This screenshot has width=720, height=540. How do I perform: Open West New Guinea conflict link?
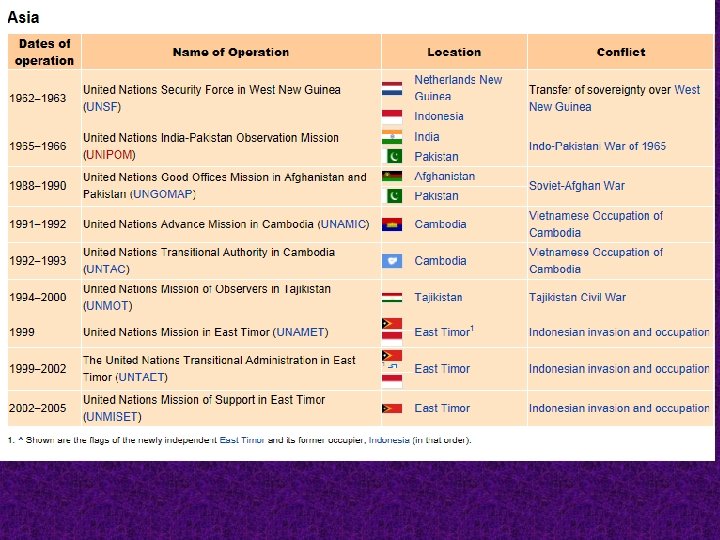[614, 98]
